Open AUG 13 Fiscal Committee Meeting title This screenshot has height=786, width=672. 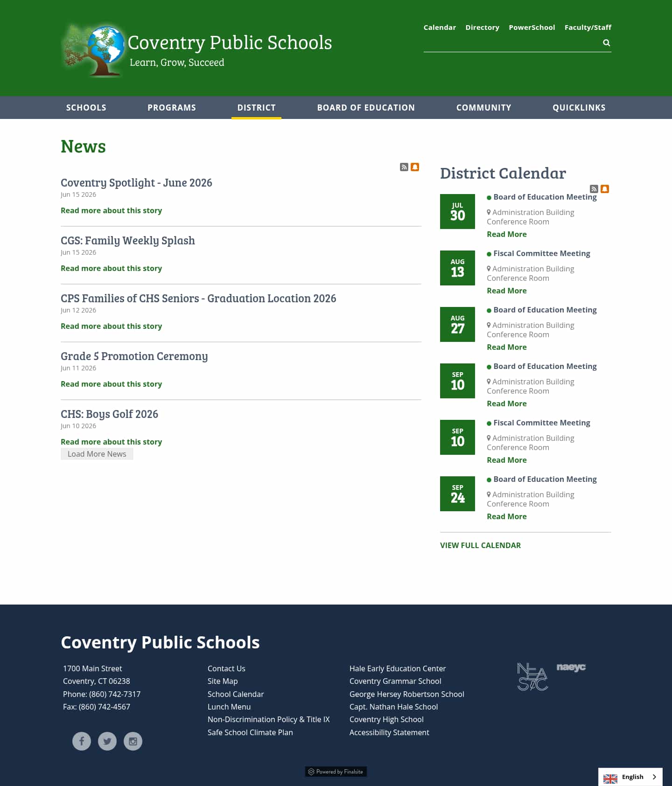542,253
